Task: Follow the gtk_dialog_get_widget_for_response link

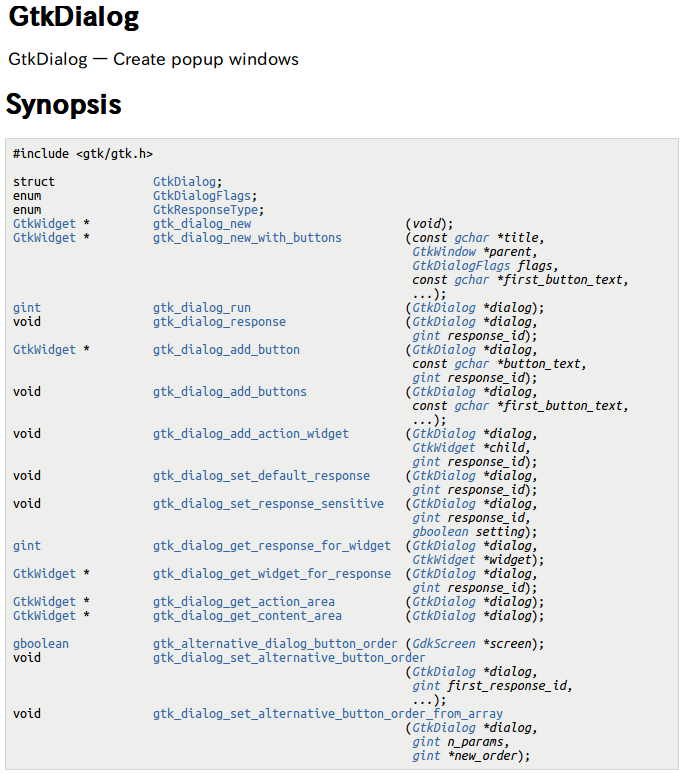Action: click(272, 574)
